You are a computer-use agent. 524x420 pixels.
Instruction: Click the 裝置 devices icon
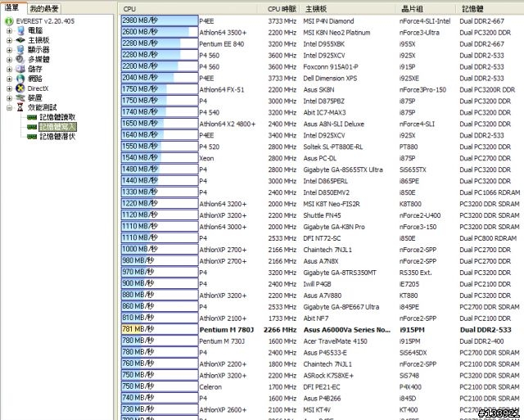(x=20, y=97)
